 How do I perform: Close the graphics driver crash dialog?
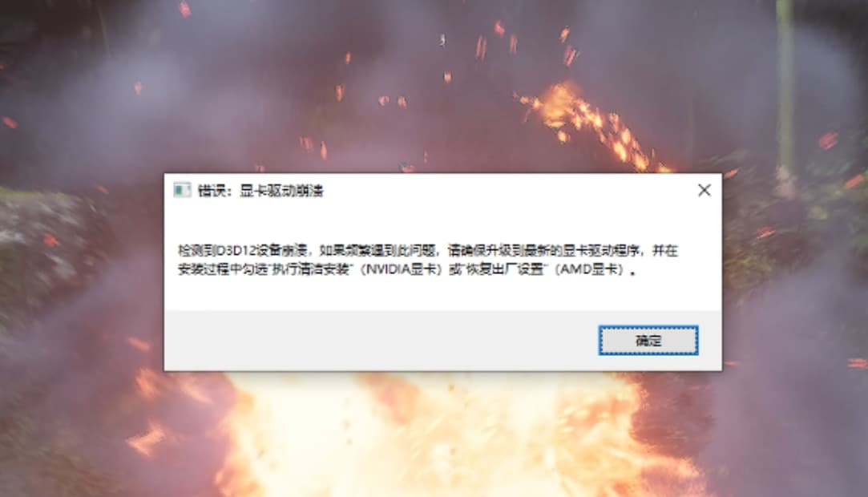pos(704,191)
